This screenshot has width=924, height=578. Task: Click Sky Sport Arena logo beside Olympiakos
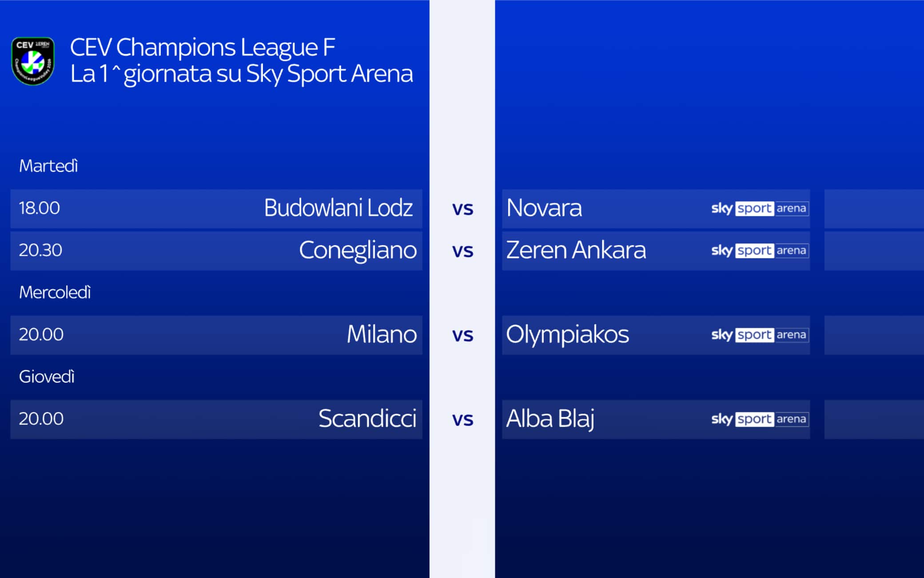click(760, 335)
